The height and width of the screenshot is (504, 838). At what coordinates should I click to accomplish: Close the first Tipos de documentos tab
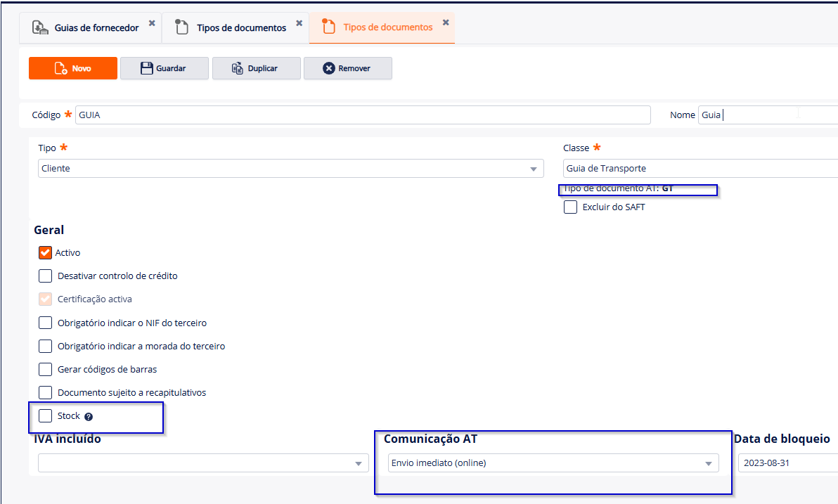(299, 23)
